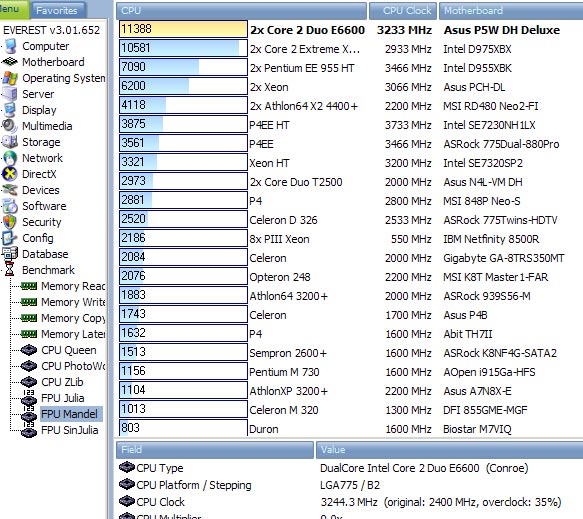The image size is (583, 519).
Task: Select the 2x Pentium EE 955 HT entry
Action: click(302, 68)
